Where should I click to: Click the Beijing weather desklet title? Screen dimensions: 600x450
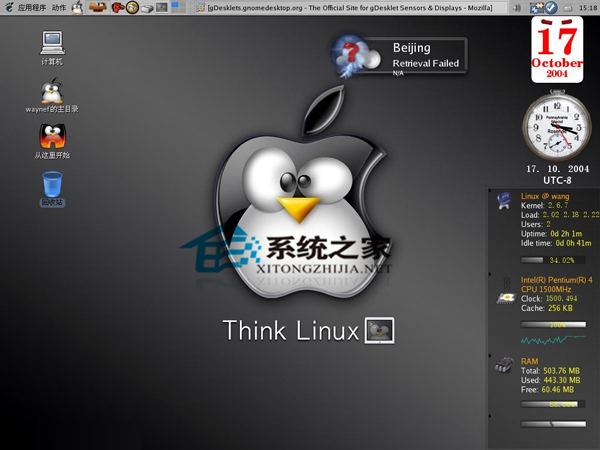click(412, 48)
